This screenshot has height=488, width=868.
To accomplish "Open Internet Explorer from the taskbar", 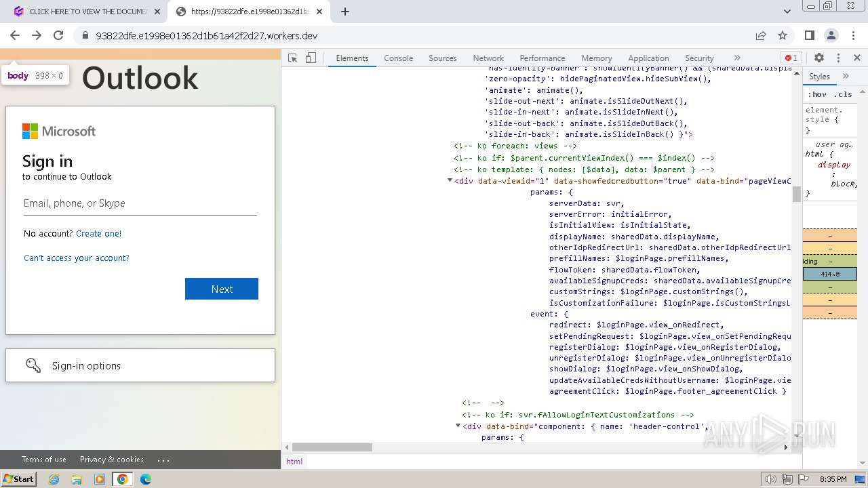I will click(54, 479).
